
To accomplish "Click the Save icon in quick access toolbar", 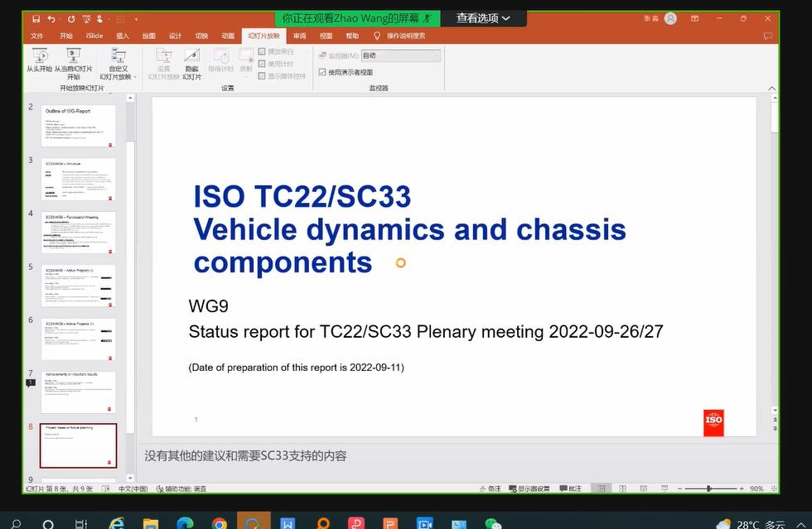I will tap(36, 18).
